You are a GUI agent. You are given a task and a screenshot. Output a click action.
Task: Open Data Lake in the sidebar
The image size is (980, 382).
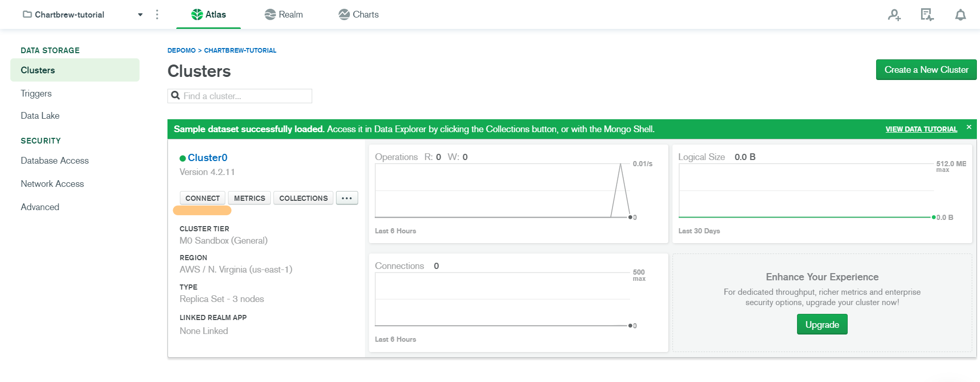40,116
